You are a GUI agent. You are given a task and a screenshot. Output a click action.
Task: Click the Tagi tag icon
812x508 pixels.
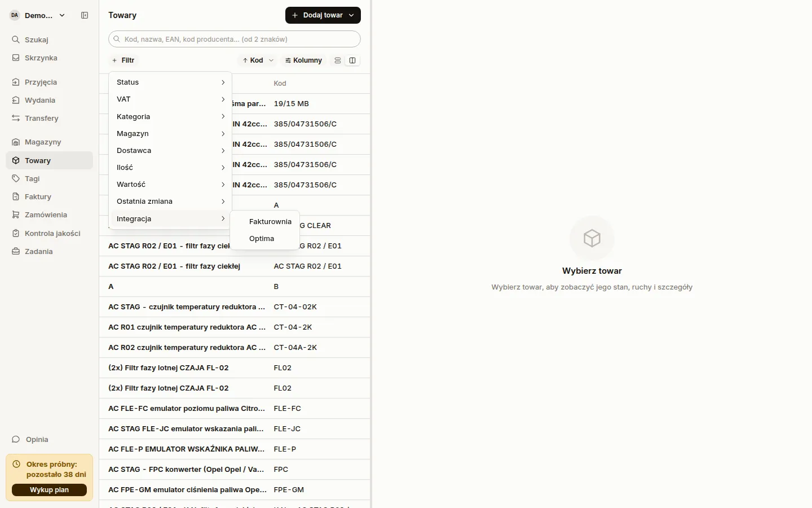point(16,178)
